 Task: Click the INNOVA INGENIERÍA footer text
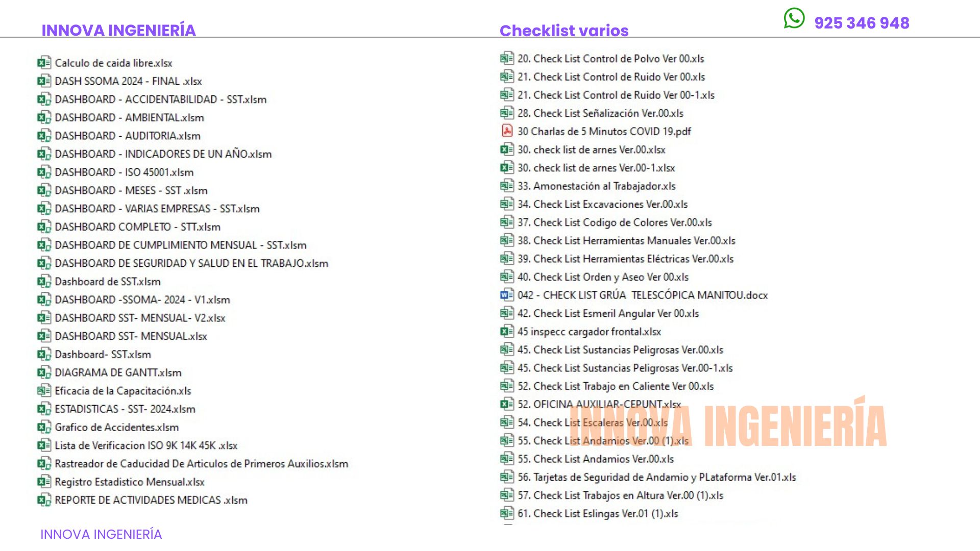coord(101,534)
